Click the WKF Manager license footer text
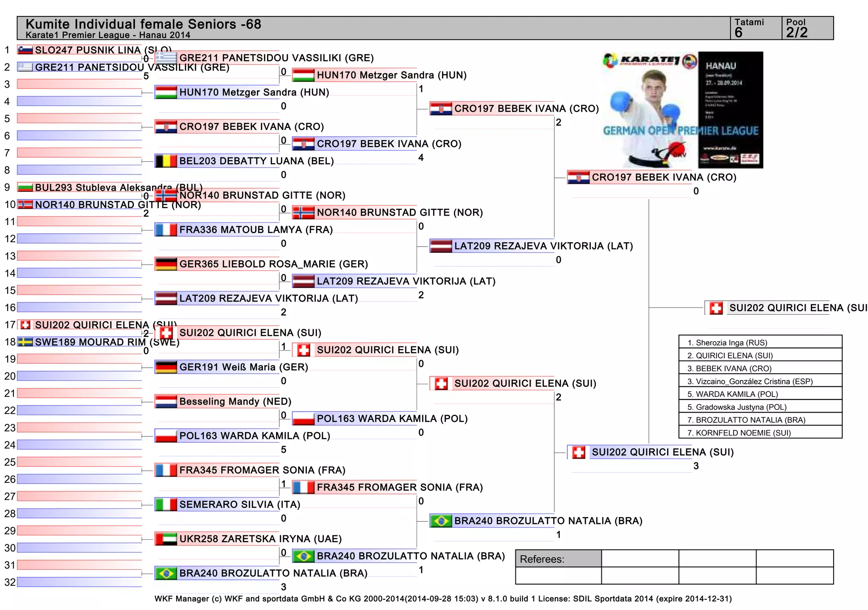The height and width of the screenshot is (610, 868). point(443,599)
